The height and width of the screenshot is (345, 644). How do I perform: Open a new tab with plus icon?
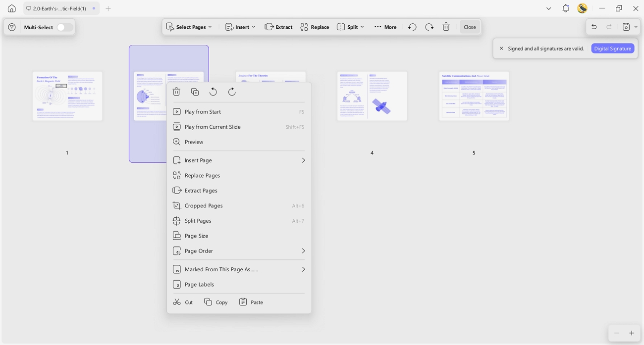[x=108, y=8]
